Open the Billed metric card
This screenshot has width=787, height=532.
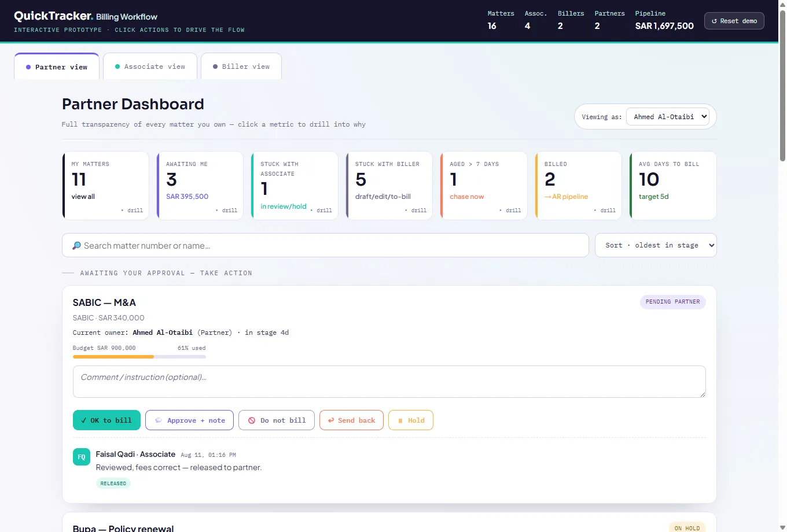(579, 186)
